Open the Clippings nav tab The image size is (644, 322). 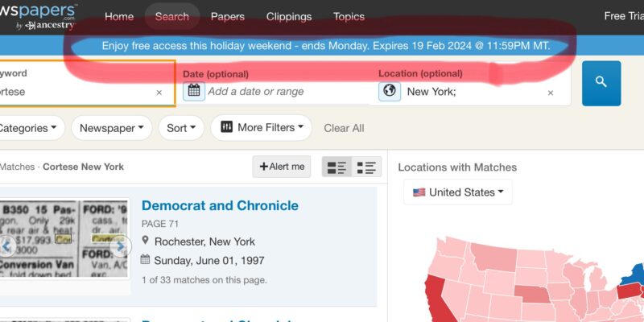pos(288,17)
